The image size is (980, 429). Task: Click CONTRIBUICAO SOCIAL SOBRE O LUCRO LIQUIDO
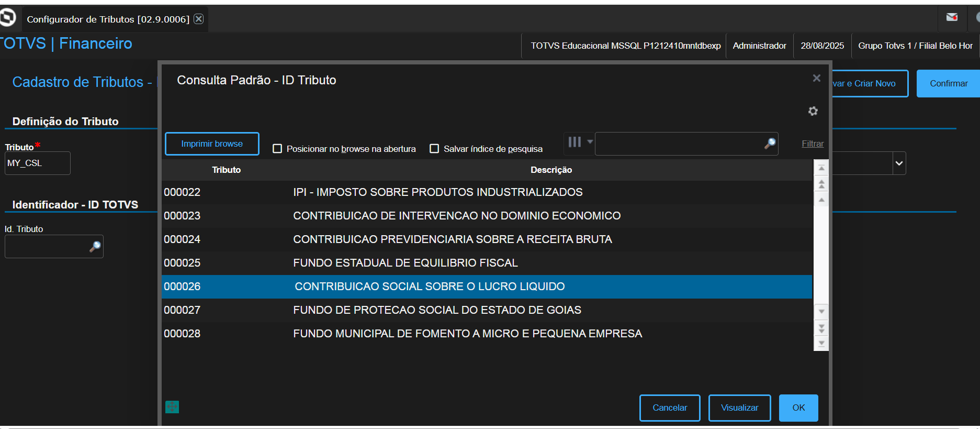pos(430,287)
